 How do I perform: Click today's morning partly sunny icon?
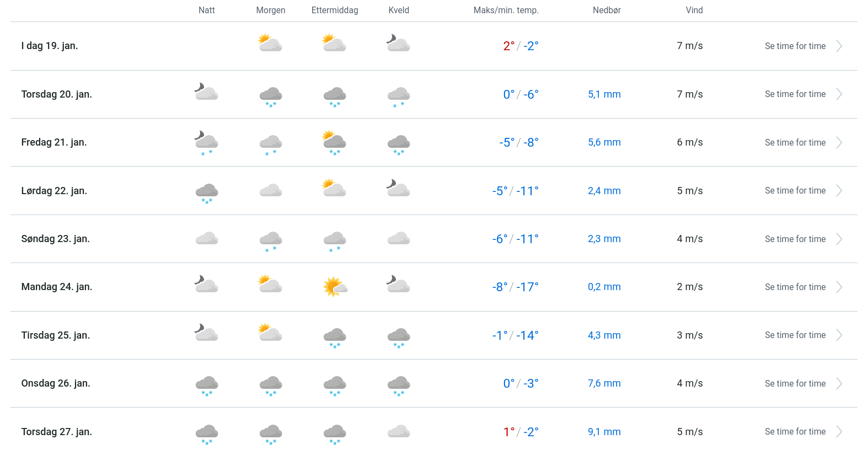pos(270,44)
